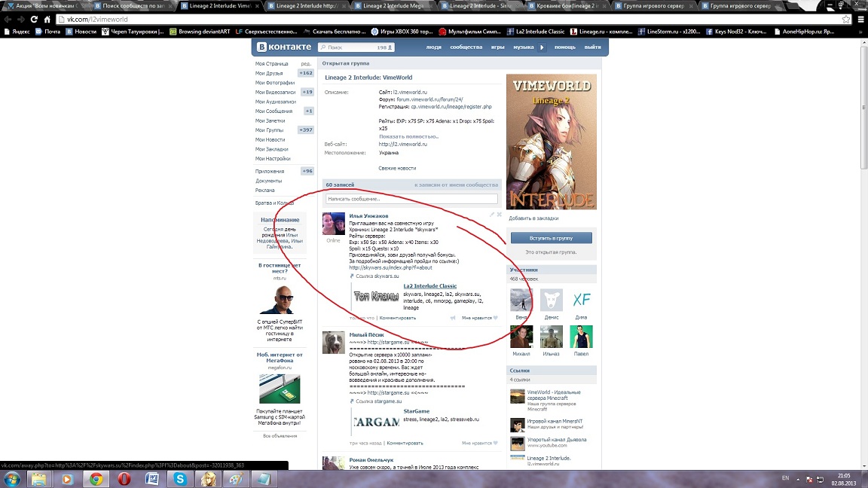The width and height of the screenshot is (868, 488).
Task: Open Мои Настройки in sidebar
Action: (273, 159)
